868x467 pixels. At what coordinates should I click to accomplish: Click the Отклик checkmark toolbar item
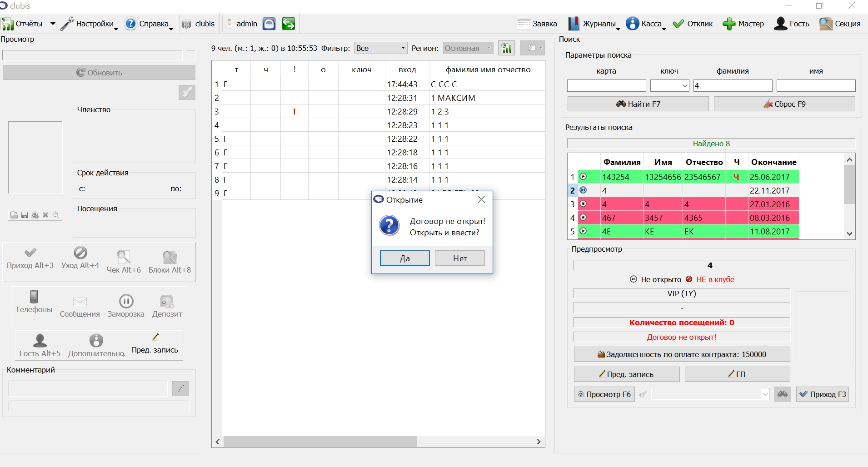tap(693, 24)
